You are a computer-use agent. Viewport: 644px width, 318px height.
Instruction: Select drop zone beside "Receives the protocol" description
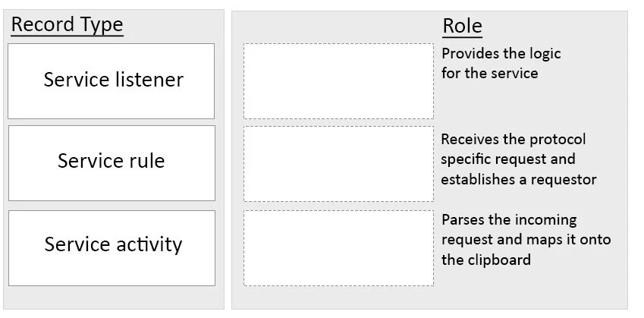pos(338,163)
